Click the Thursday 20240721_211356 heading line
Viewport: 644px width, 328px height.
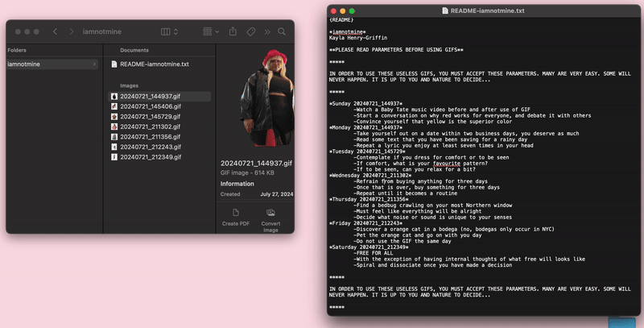(369, 199)
